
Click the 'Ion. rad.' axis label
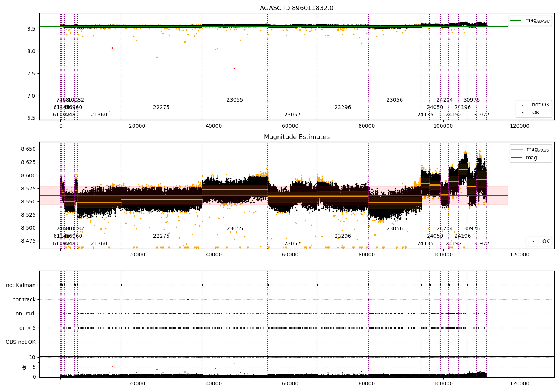(25, 314)
